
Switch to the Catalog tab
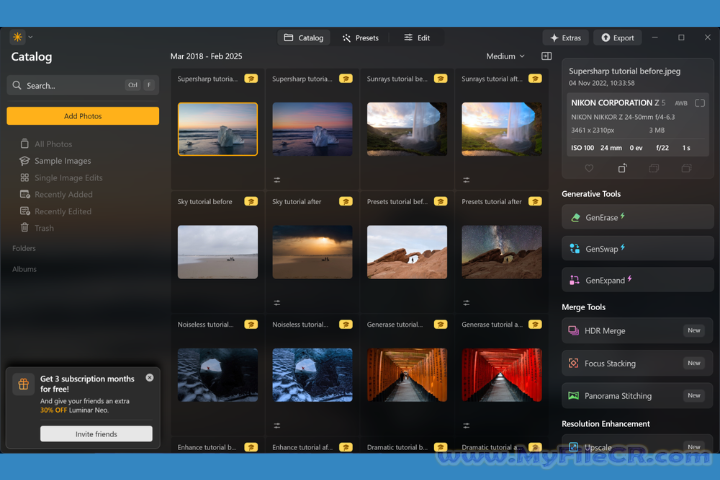pyautogui.click(x=304, y=38)
